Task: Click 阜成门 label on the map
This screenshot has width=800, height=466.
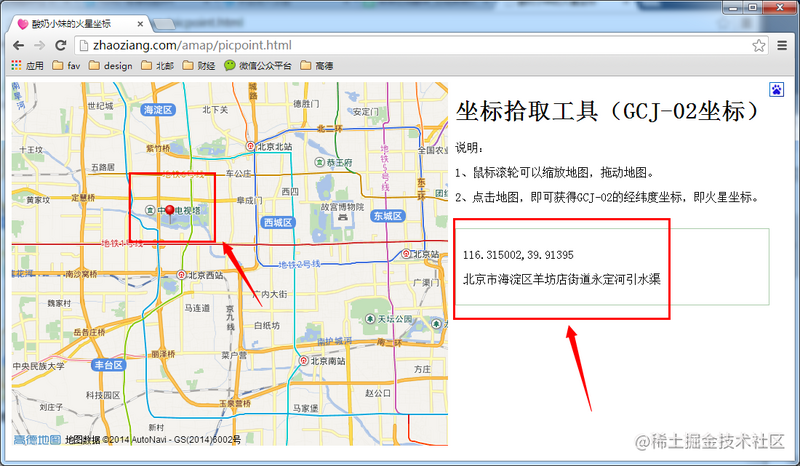Action: click(249, 201)
